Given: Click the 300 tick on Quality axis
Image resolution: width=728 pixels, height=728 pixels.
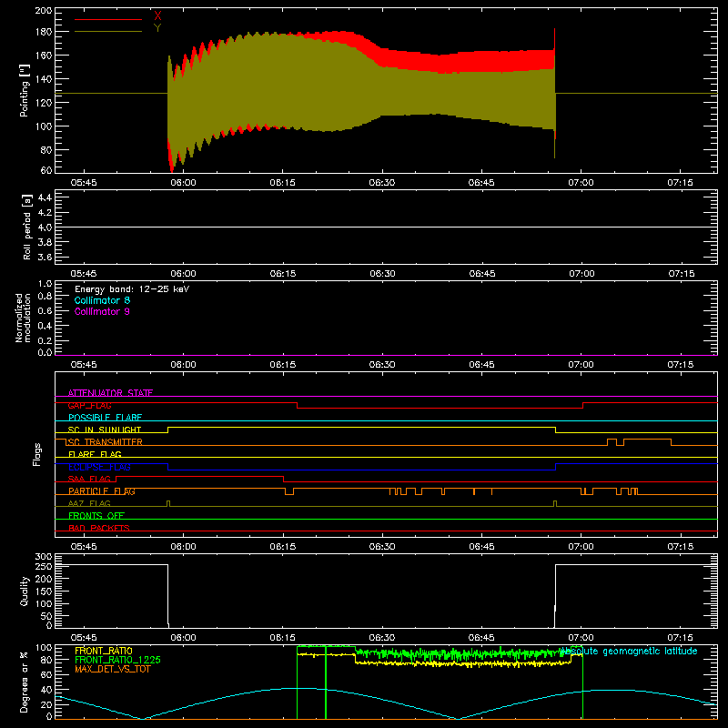Looking at the screenshot, I should pyautogui.click(x=43, y=557).
